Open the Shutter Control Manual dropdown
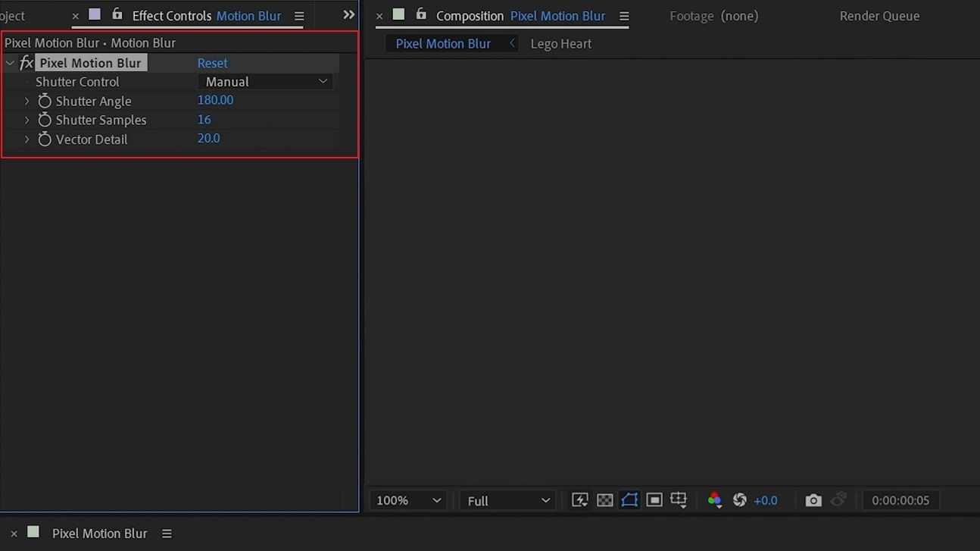The height and width of the screenshot is (551, 980). [x=265, y=81]
